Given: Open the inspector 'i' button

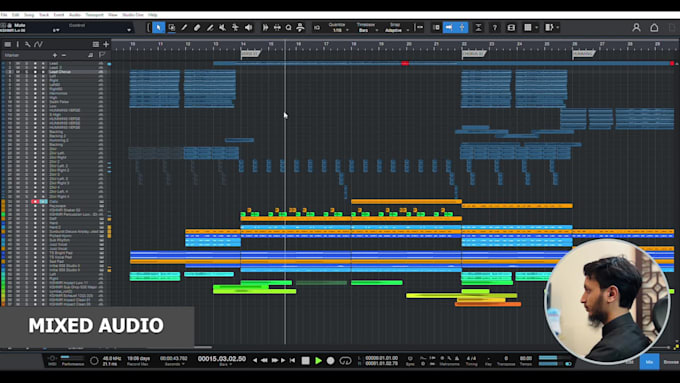Looking at the screenshot, I should pyautogui.click(x=18, y=44).
